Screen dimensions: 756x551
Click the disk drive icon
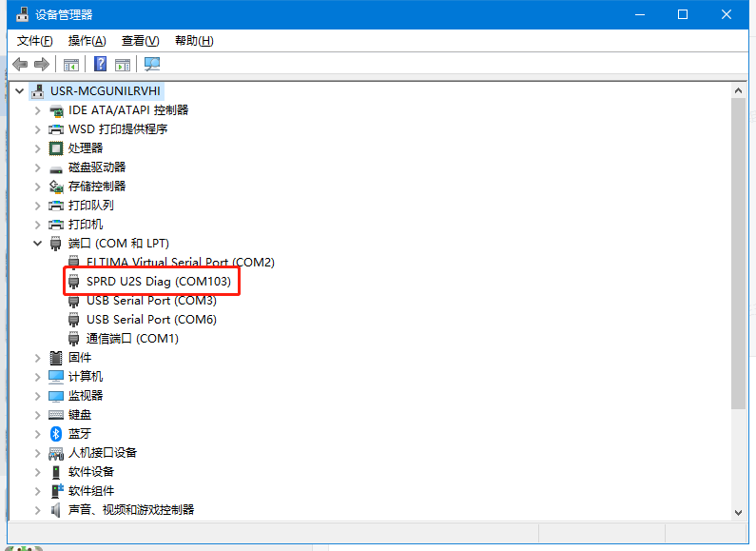point(56,168)
